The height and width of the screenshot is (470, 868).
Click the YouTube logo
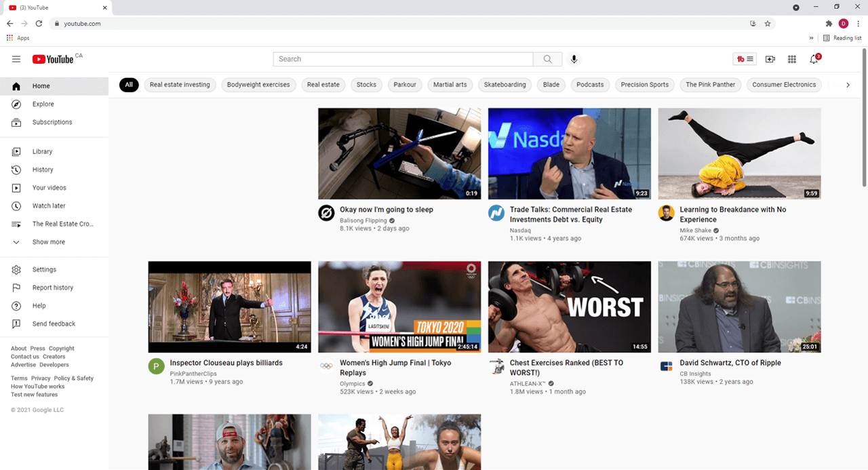53,59
